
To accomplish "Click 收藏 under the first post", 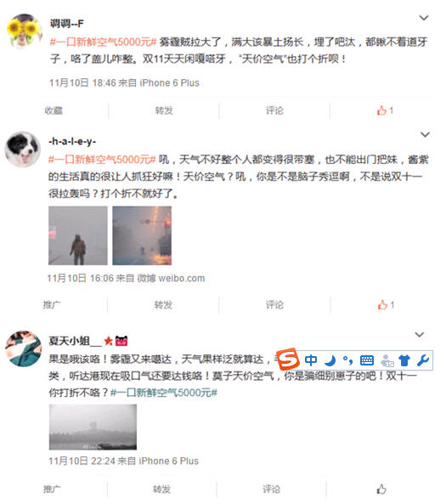I will pyautogui.click(x=54, y=110).
